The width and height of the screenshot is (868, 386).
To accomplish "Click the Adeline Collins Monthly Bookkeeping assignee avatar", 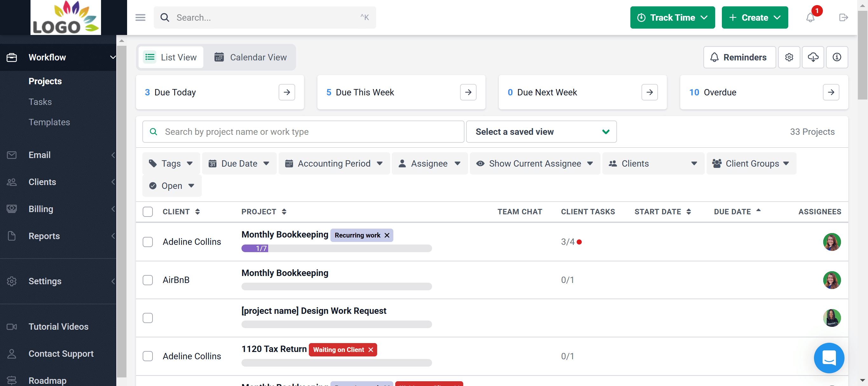I will [x=831, y=242].
